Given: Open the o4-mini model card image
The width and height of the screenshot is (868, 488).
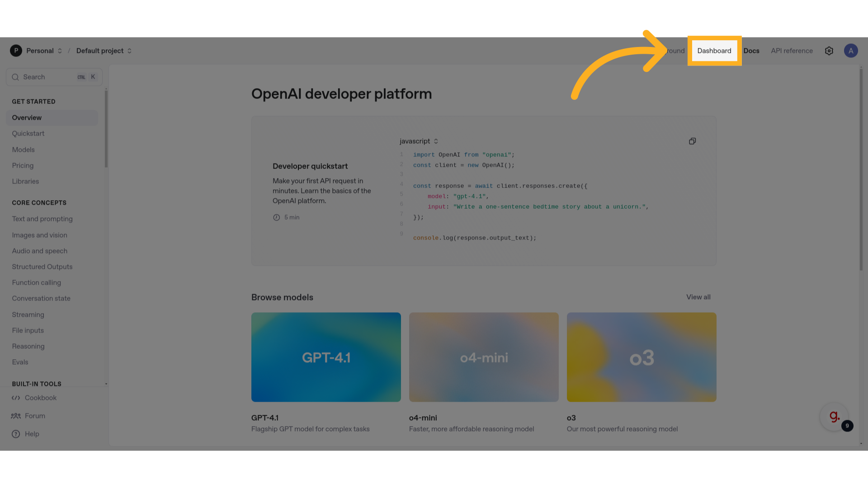Looking at the screenshot, I should pos(484,357).
